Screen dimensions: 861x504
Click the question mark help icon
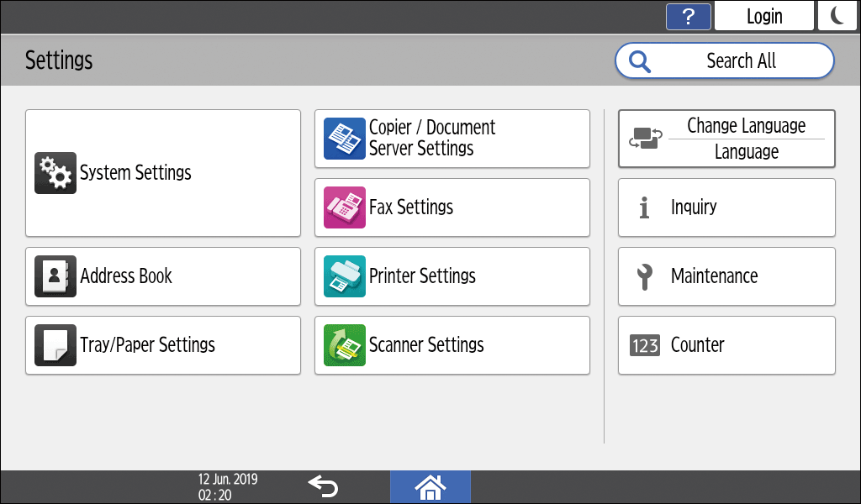coord(688,16)
